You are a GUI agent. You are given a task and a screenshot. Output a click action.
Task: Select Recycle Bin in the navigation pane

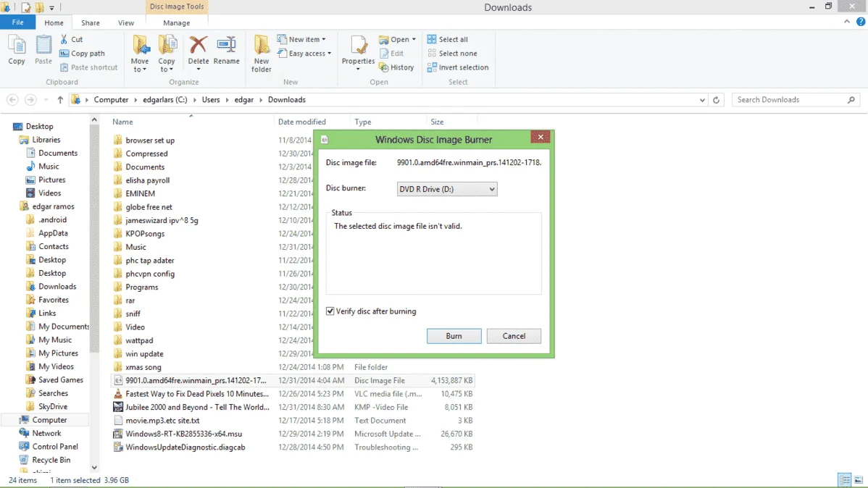click(51, 460)
